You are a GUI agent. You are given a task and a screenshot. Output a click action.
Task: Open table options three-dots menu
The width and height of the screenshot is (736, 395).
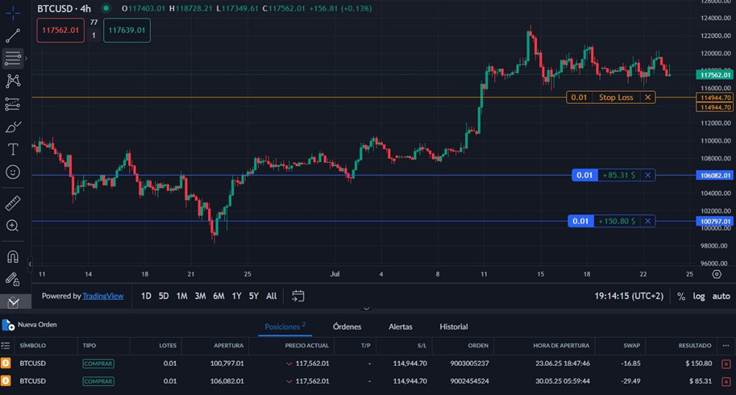click(x=726, y=346)
